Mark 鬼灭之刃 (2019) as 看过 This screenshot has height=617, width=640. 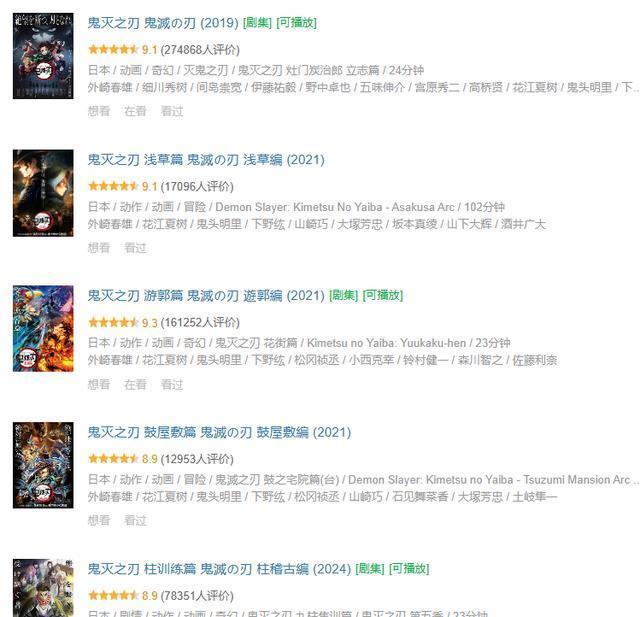pos(172,111)
